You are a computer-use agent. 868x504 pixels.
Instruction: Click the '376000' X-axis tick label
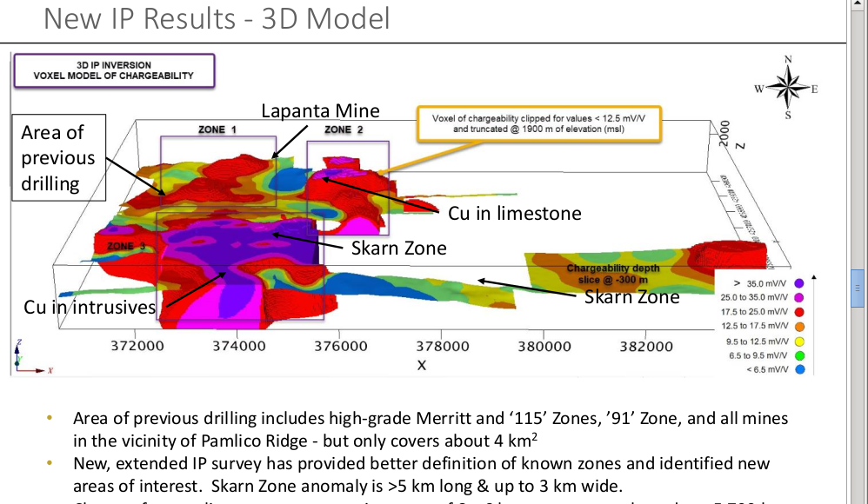click(340, 347)
